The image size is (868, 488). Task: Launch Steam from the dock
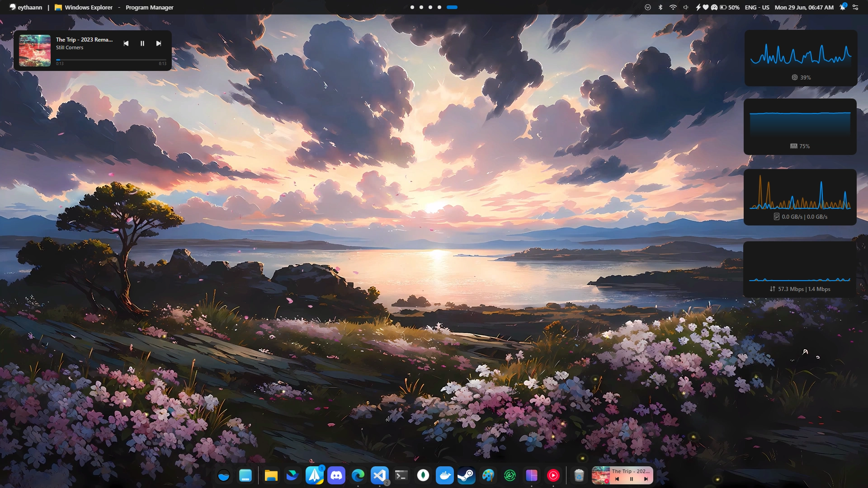pyautogui.click(x=467, y=475)
